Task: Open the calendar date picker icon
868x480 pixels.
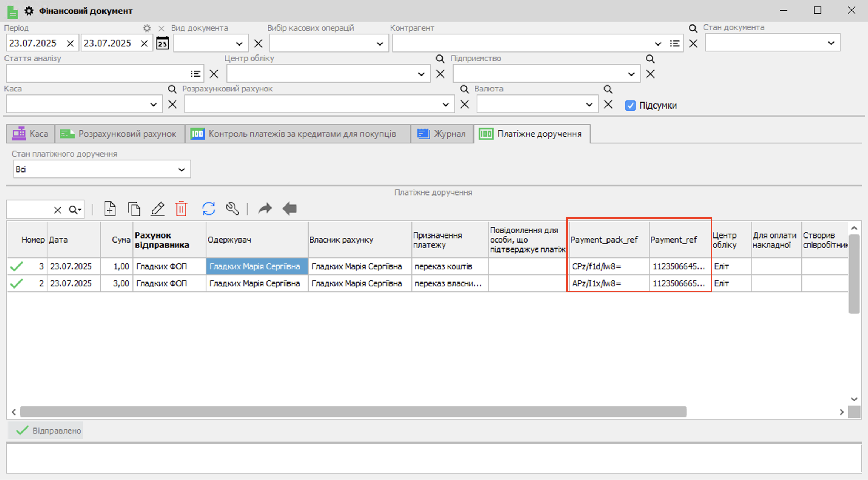Action: click(162, 43)
